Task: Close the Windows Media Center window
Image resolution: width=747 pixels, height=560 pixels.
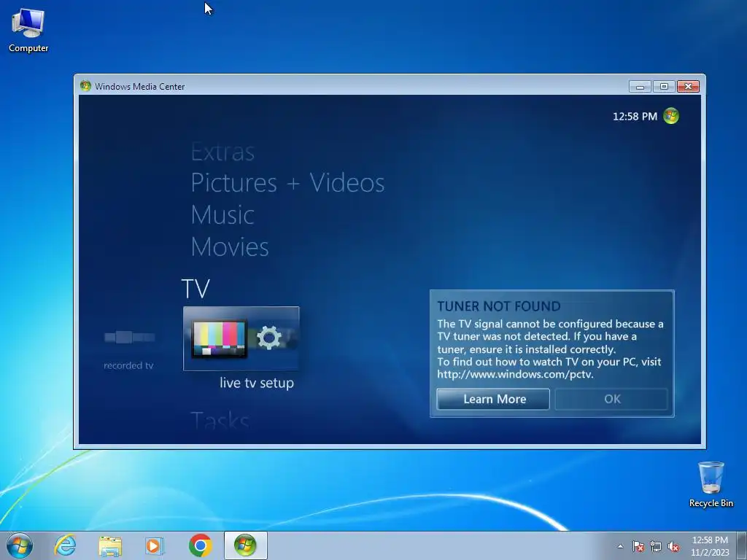Action: tap(688, 86)
